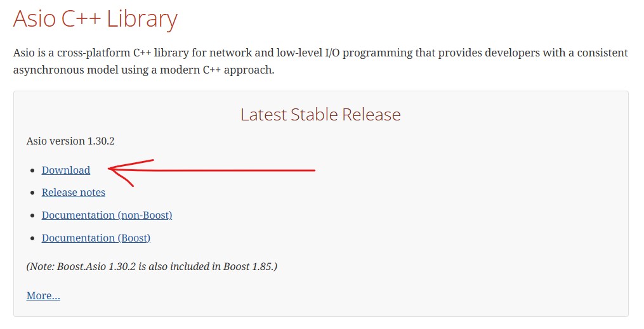Click the phrase asynchronous model in the description
644x329 pixels.
pyautogui.click(x=66, y=70)
